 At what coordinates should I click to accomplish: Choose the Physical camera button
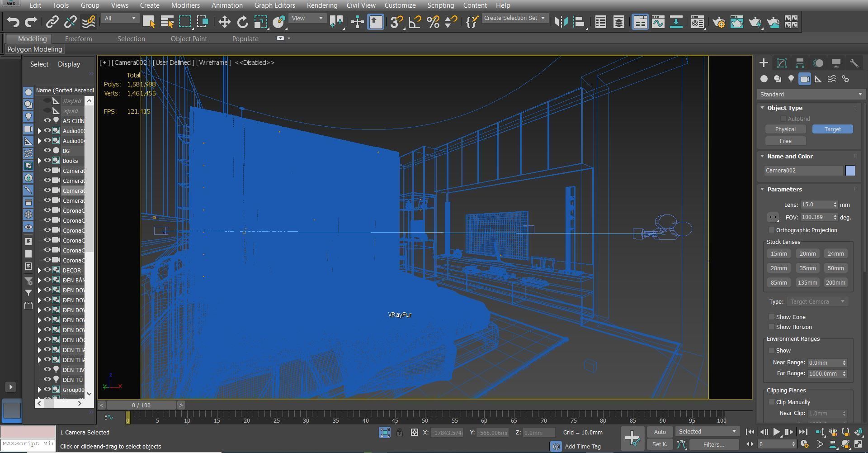pyautogui.click(x=785, y=129)
